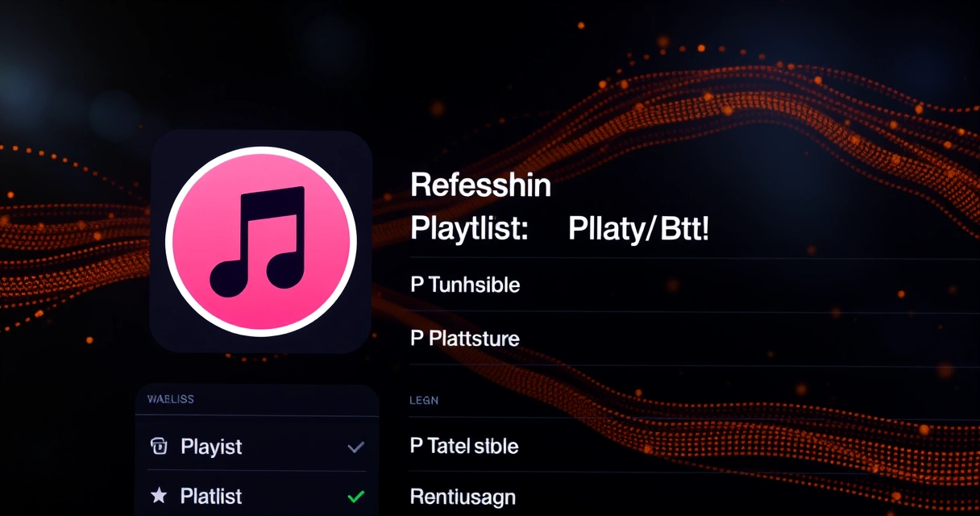Select the Playist label in sidebar
The width and height of the screenshot is (980, 516).
(211, 447)
